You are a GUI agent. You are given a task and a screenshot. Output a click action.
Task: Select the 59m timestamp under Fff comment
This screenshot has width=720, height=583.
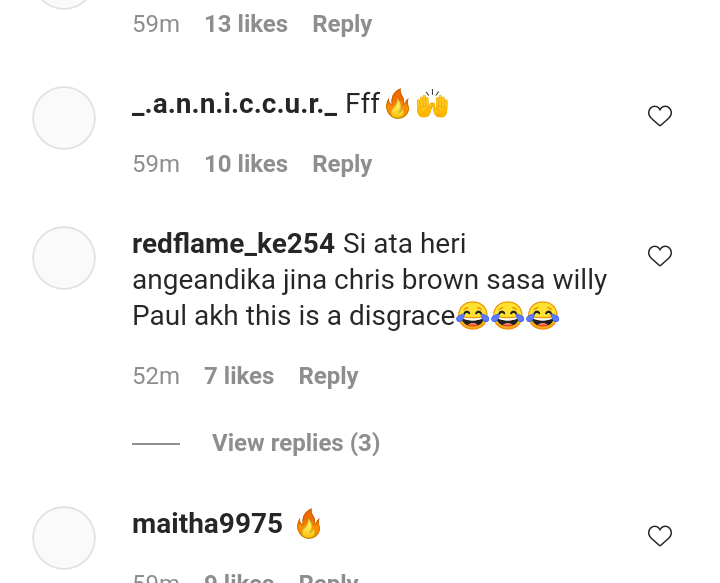156,164
